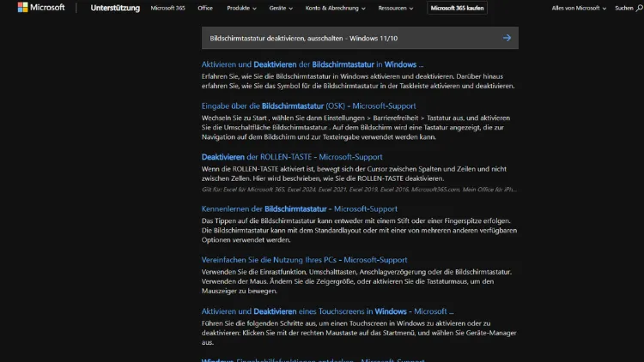Image resolution: width=644 pixels, height=362 pixels.
Task: Click the Microsoft logo icon
Action: click(x=22, y=8)
